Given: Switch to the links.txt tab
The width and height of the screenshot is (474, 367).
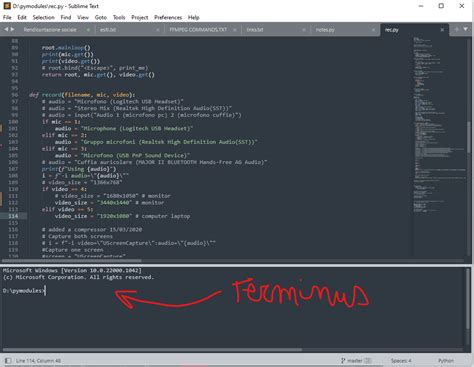Looking at the screenshot, I should tap(255, 30).
